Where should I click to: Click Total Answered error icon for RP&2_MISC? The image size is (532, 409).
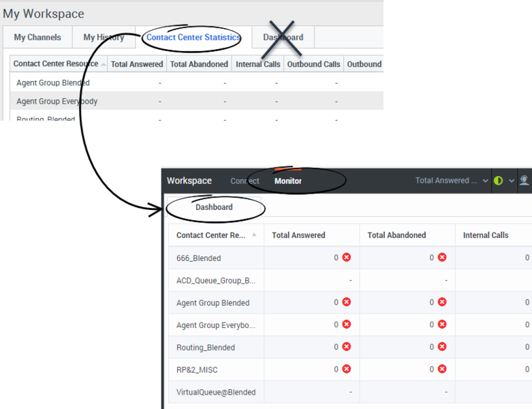[347, 369]
